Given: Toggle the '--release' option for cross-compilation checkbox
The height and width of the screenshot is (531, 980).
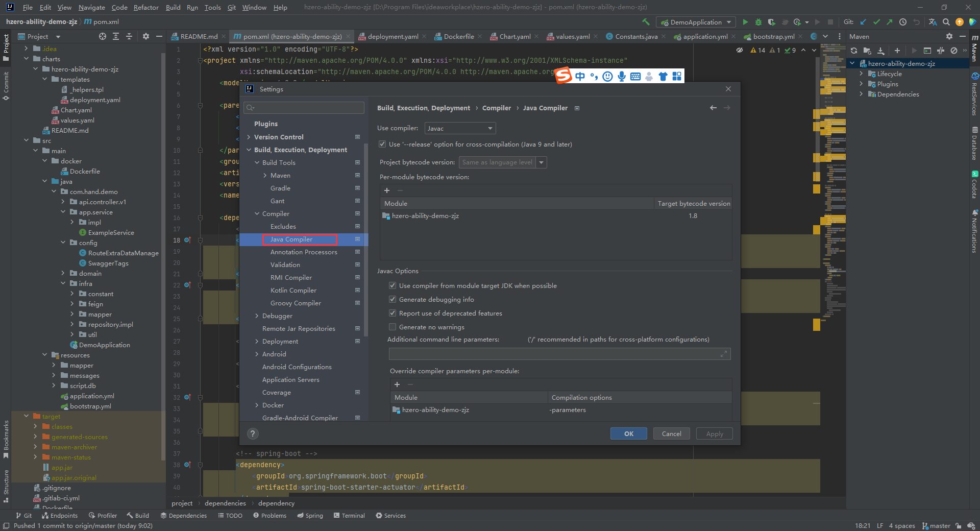Looking at the screenshot, I should click(x=382, y=144).
